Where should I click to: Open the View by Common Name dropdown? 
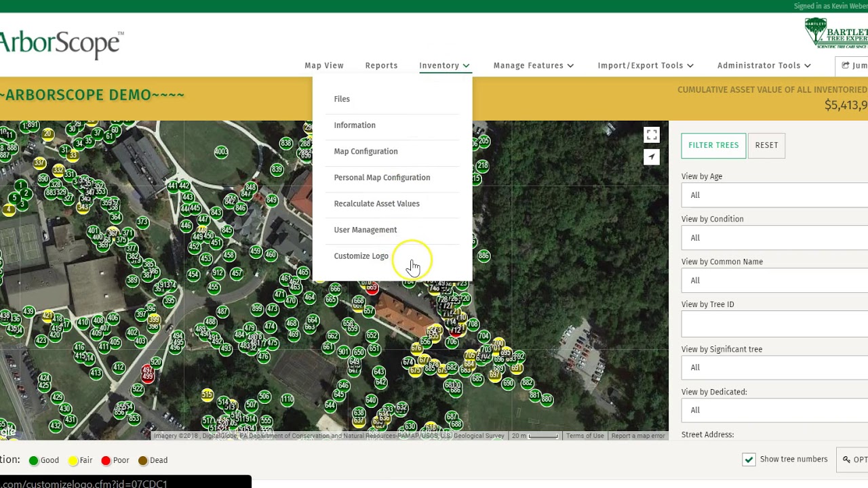774,281
